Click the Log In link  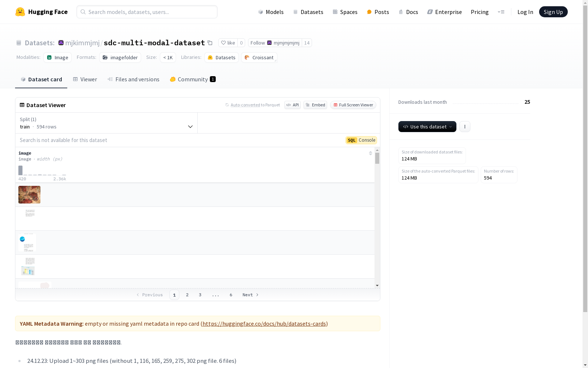pos(525,12)
